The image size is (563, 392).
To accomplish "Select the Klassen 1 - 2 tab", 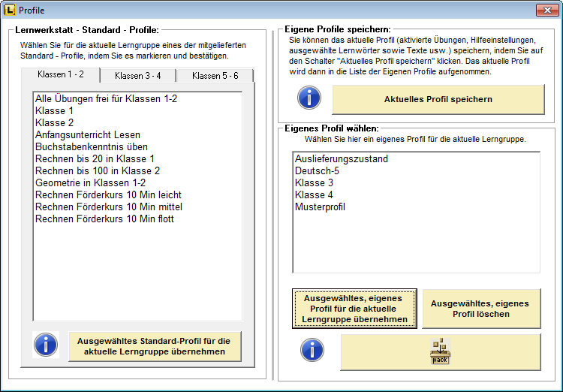I will 60,75.
